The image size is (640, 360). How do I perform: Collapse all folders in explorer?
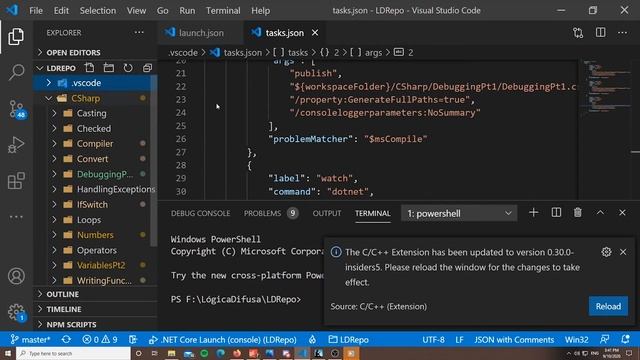point(147,68)
